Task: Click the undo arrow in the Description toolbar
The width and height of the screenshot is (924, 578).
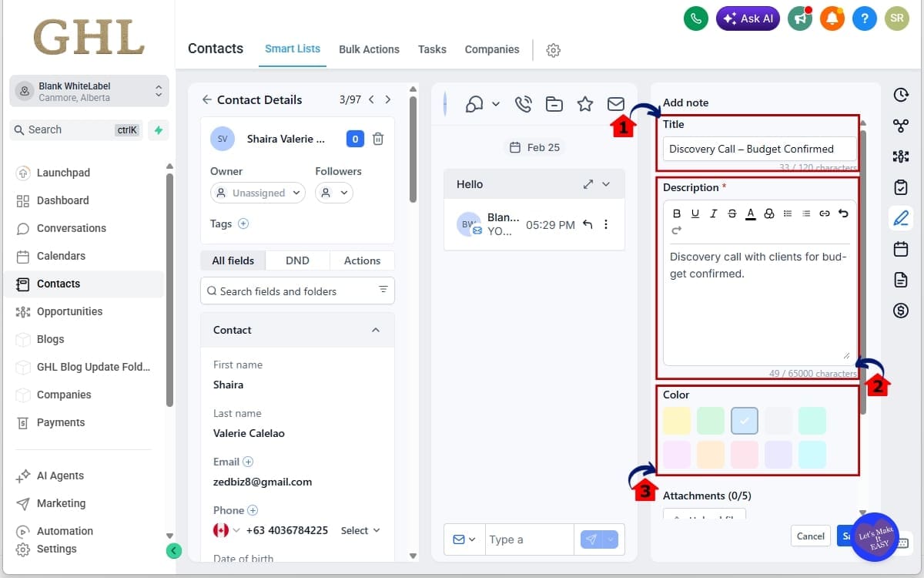Action: click(843, 213)
